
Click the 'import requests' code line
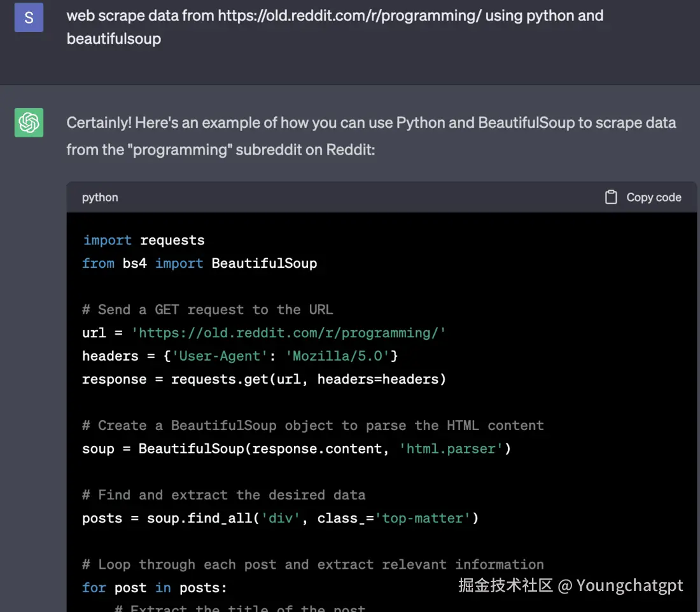[144, 240]
